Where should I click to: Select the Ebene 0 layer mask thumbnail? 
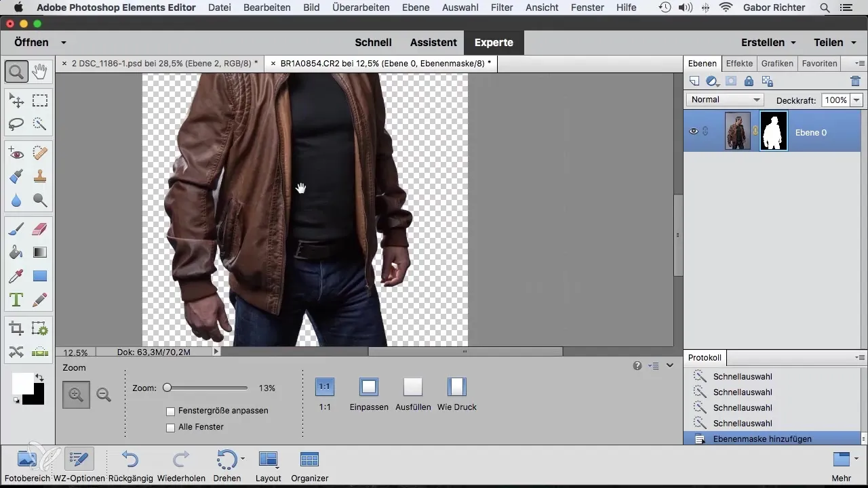(774, 131)
